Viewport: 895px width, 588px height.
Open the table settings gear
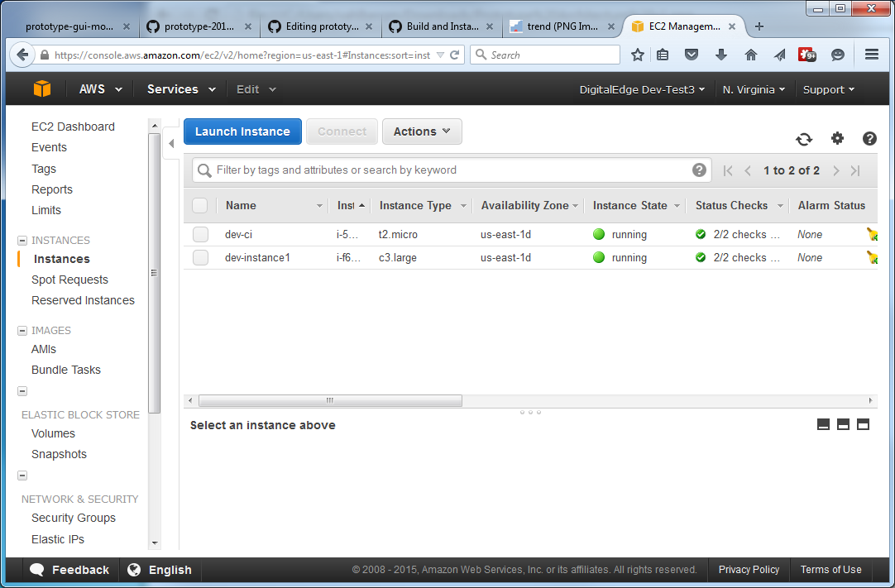(837, 138)
